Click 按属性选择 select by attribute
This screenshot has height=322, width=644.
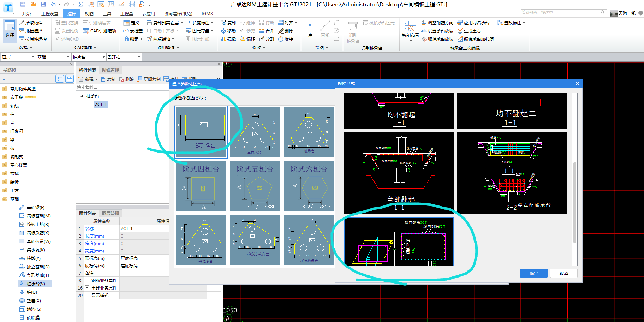pos(32,39)
